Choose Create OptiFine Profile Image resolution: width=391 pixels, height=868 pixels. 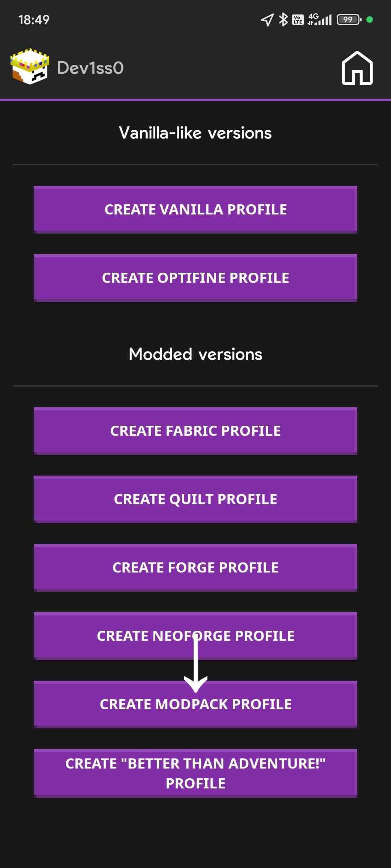tap(195, 278)
